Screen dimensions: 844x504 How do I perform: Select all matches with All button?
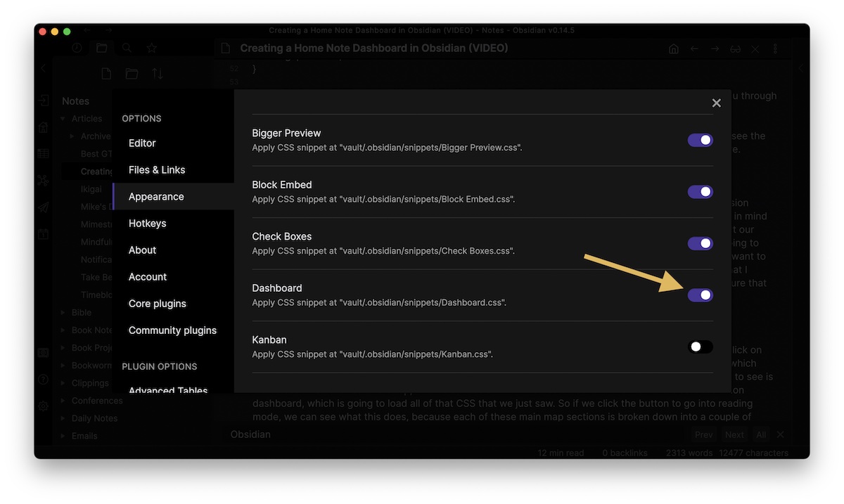click(x=761, y=434)
